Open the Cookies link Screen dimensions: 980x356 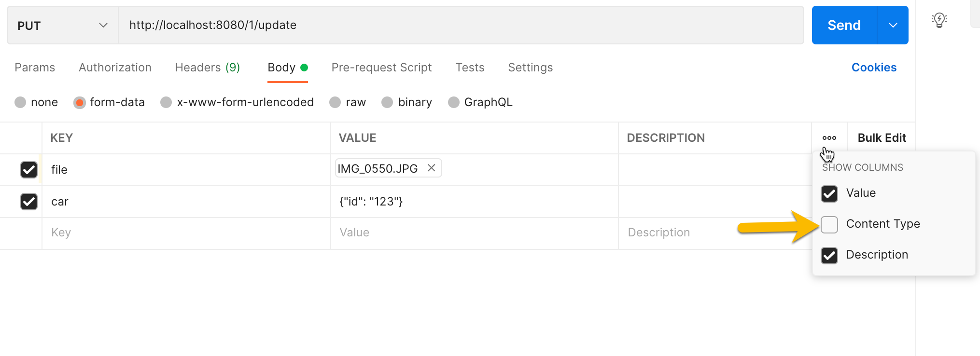tap(874, 68)
